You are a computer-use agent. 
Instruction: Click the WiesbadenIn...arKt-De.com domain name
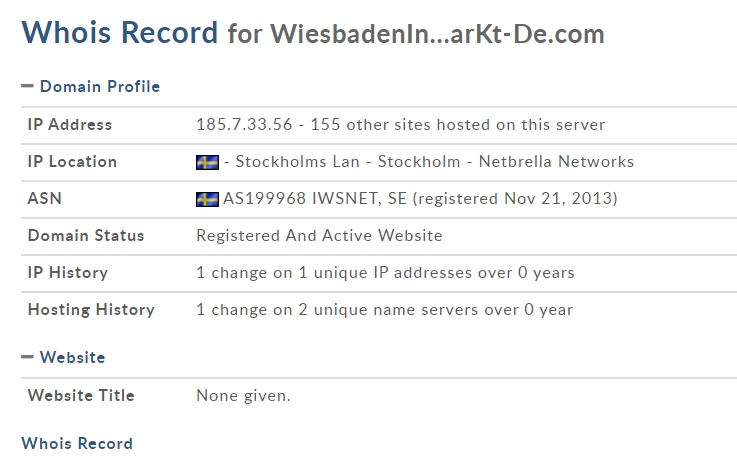click(x=437, y=34)
